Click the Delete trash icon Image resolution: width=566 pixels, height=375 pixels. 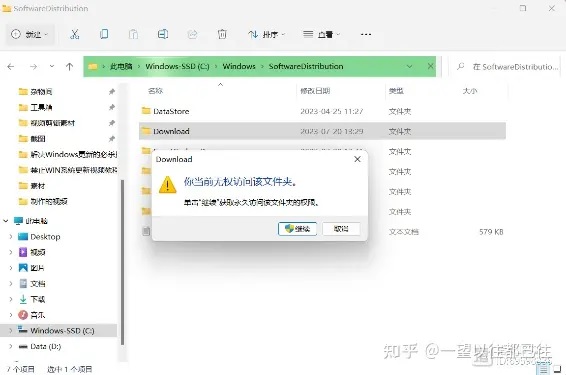coord(222,34)
